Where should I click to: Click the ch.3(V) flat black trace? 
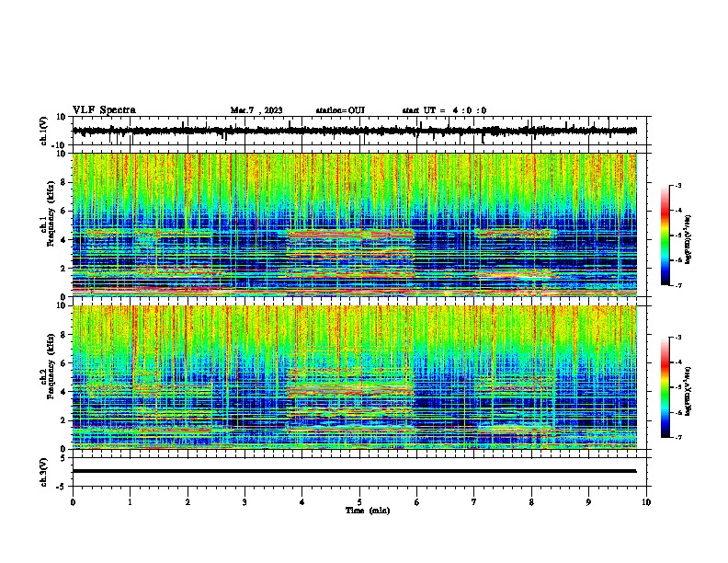tap(355, 471)
